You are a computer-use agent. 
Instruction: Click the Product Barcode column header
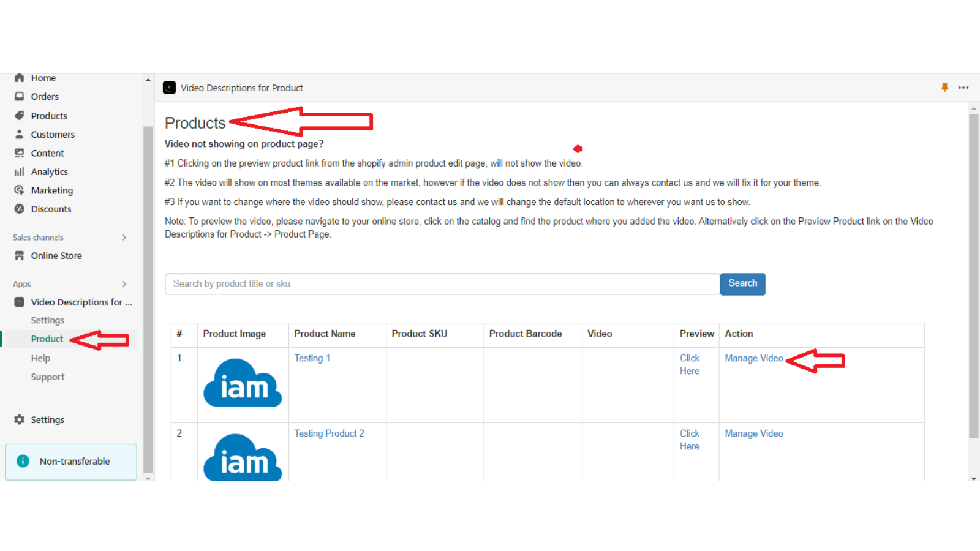pos(526,334)
